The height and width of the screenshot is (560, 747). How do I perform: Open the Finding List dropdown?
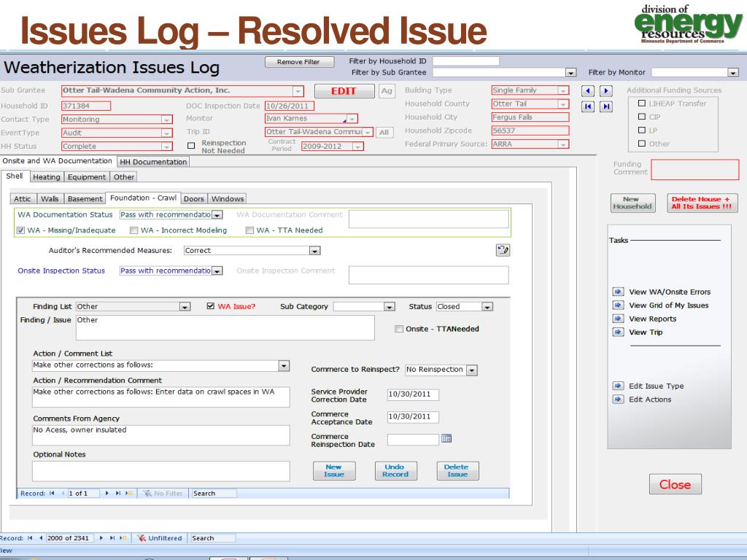click(x=185, y=307)
